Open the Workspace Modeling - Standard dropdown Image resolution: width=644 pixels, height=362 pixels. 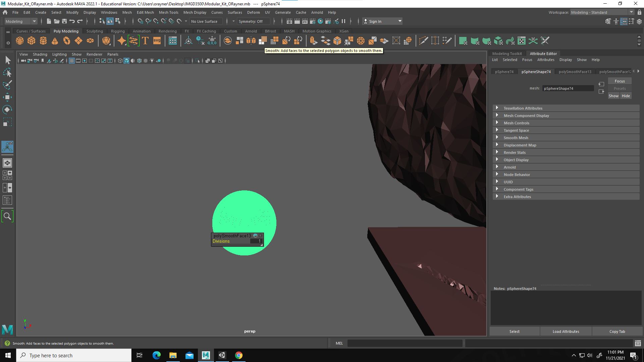[x=602, y=12]
